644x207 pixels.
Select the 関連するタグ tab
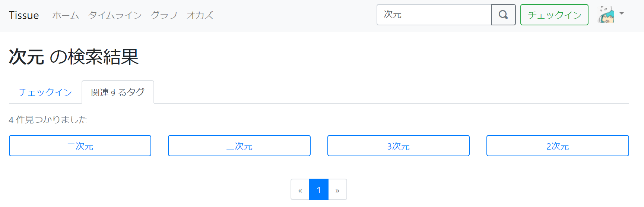coord(118,92)
